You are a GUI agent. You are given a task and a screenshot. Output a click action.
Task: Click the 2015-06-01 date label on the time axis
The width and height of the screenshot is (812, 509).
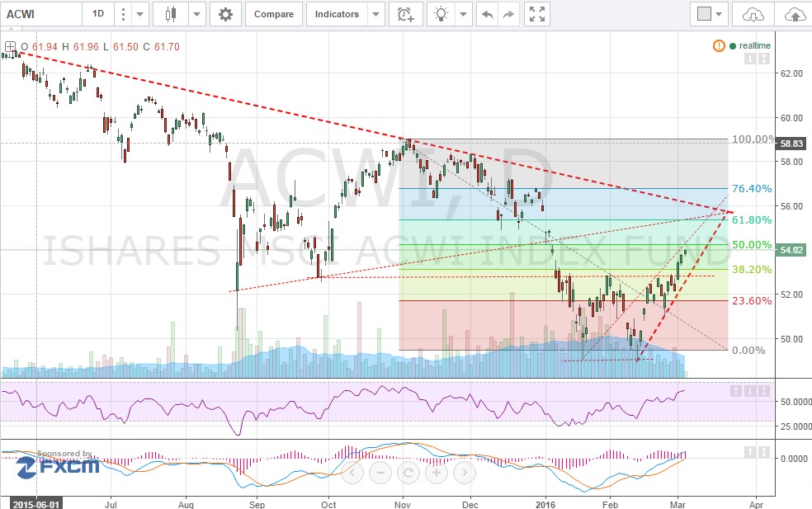coord(36,504)
